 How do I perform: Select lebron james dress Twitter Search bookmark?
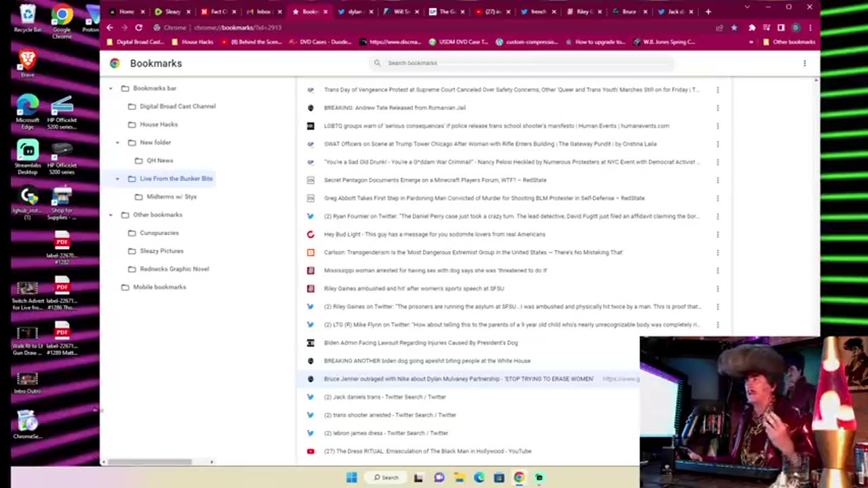pos(386,433)
